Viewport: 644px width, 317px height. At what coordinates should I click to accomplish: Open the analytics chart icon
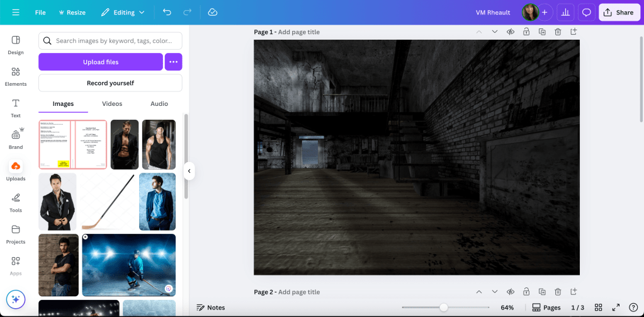[x=565, y=12]
